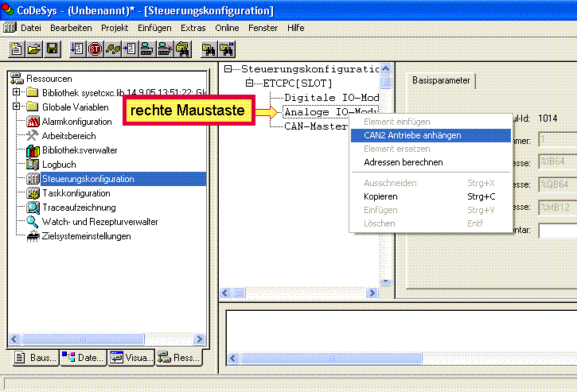Select 'Adressen berechnen' in the context menu

click(403, 162)
